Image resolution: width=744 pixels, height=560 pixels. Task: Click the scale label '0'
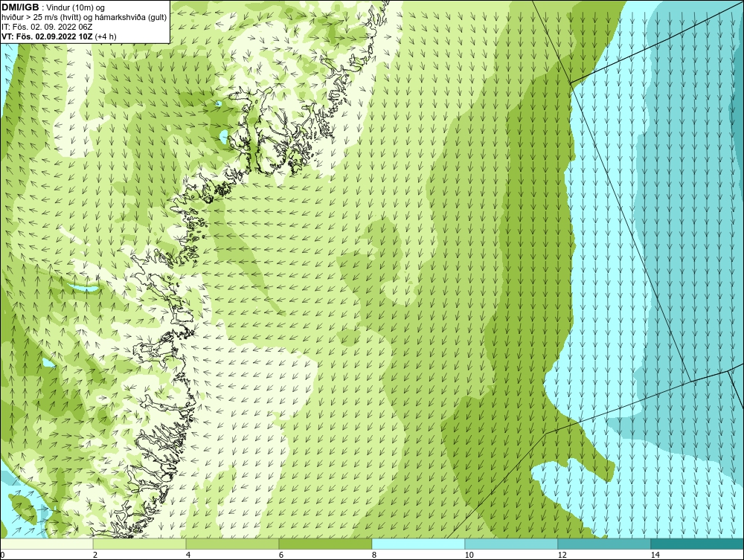pyautogui.click(x=2, y=556)
